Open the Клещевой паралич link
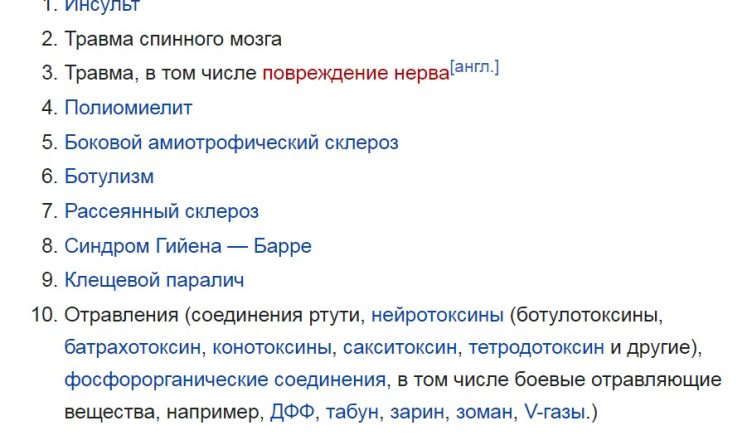 [x=154, y=280]
